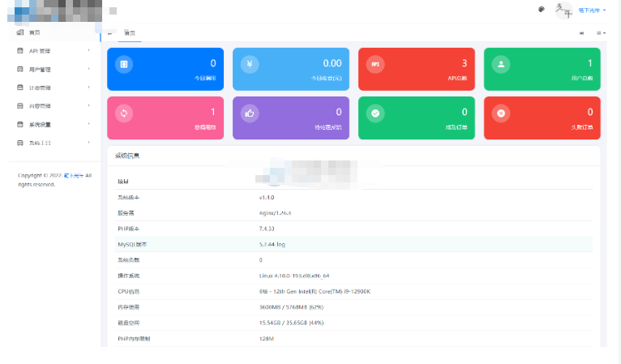The height and width of the screenshot is (364, 621).
Task: Click the 失败订单 label
Action: [582, 127]
